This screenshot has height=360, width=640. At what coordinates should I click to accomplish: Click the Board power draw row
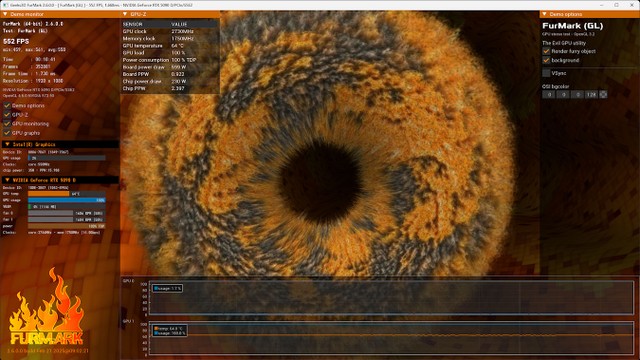pyautogui.click(x=170, y=67)
